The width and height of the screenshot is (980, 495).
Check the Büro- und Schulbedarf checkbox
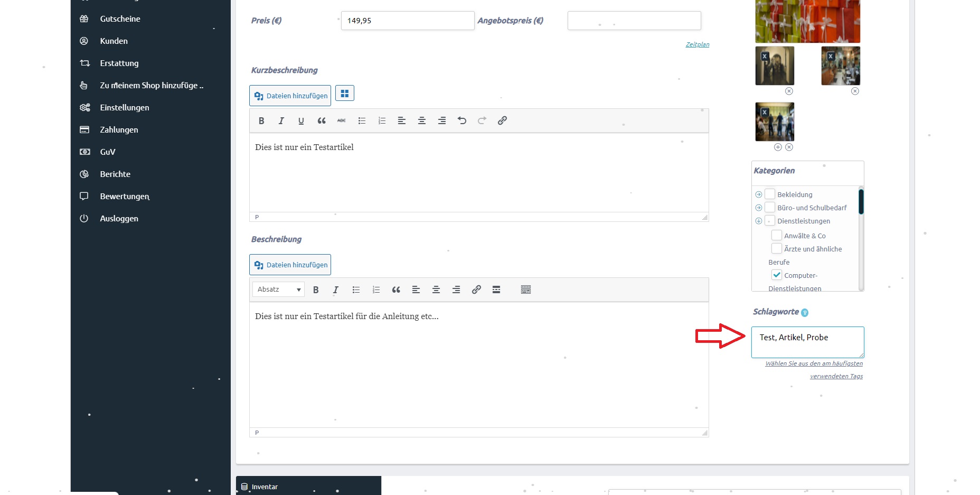pyautogui.click(x=770, y=207)
